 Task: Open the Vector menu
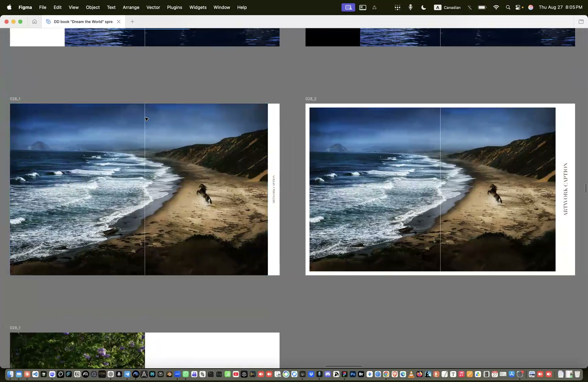pos(153,7)
